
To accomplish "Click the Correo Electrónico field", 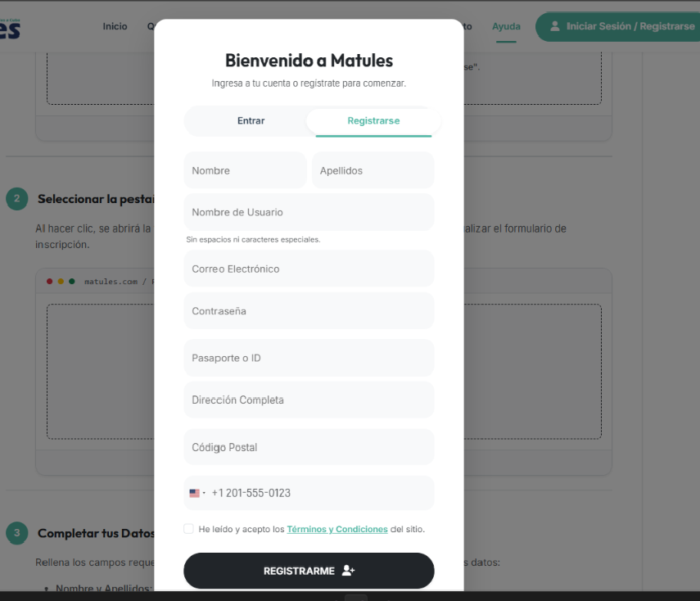I will click(309, 269).
